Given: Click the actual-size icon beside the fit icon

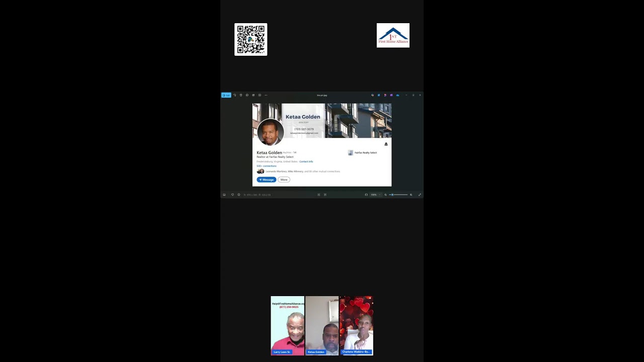Looking at the screenshot, I should pyautogui.click(x=325, y=195).
